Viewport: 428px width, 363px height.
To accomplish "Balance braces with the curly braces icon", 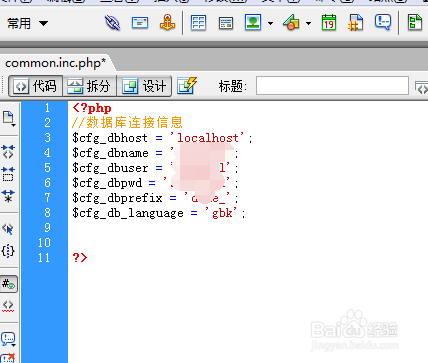I will [x=8, y=251].
